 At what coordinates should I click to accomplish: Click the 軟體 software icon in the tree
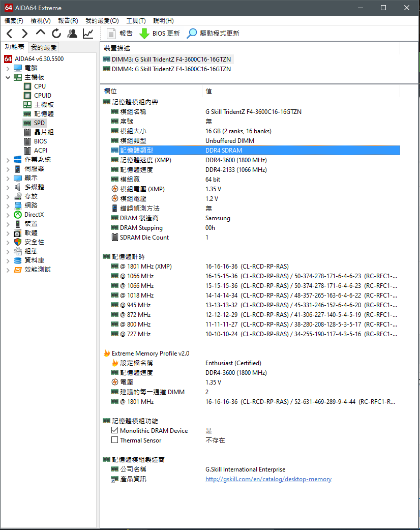(18, 232)
